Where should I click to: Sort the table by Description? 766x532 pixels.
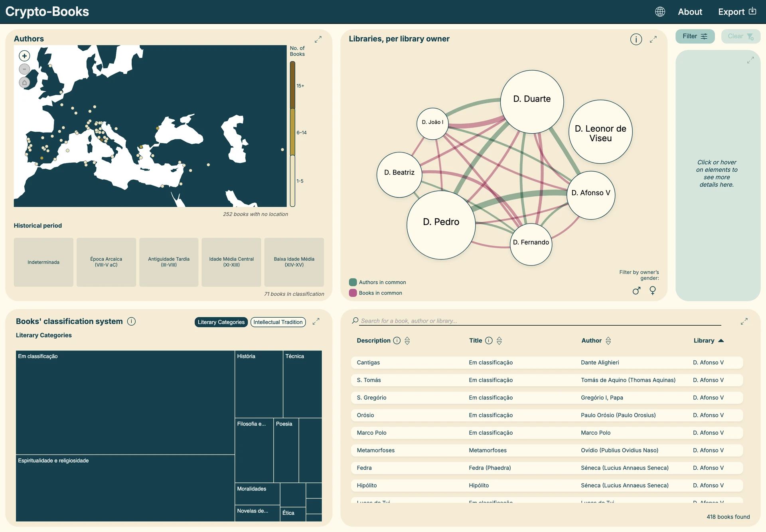coord(407,340)
